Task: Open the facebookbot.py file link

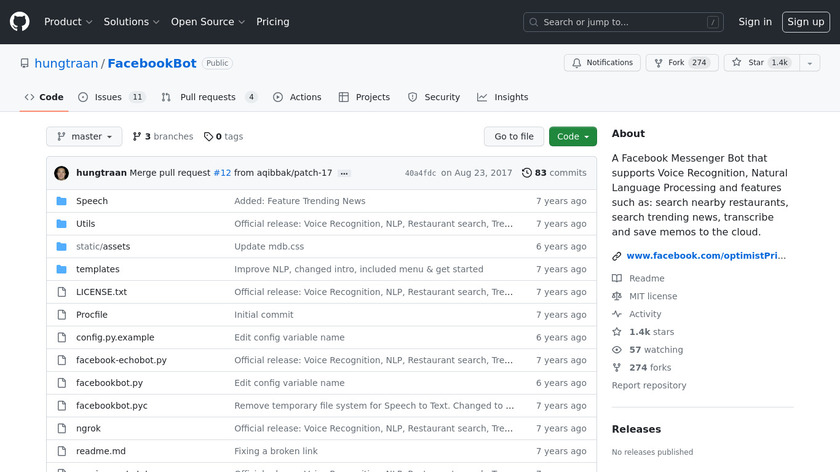Action: [109, 383]
